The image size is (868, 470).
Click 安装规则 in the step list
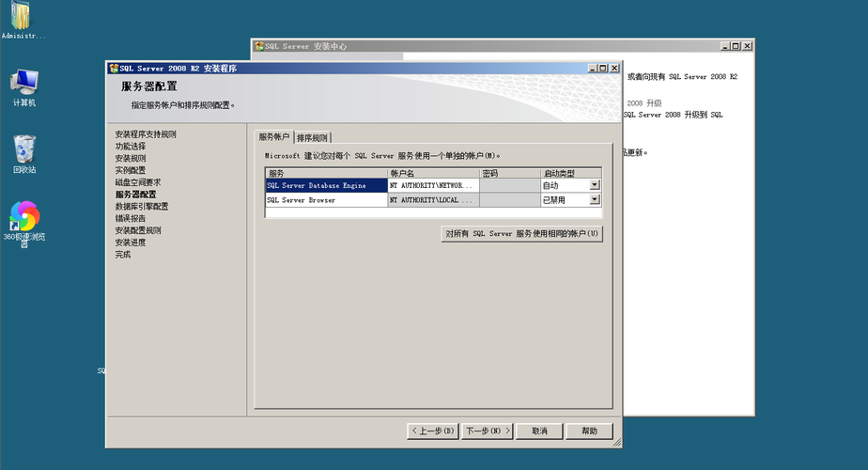tap(131, 159)
